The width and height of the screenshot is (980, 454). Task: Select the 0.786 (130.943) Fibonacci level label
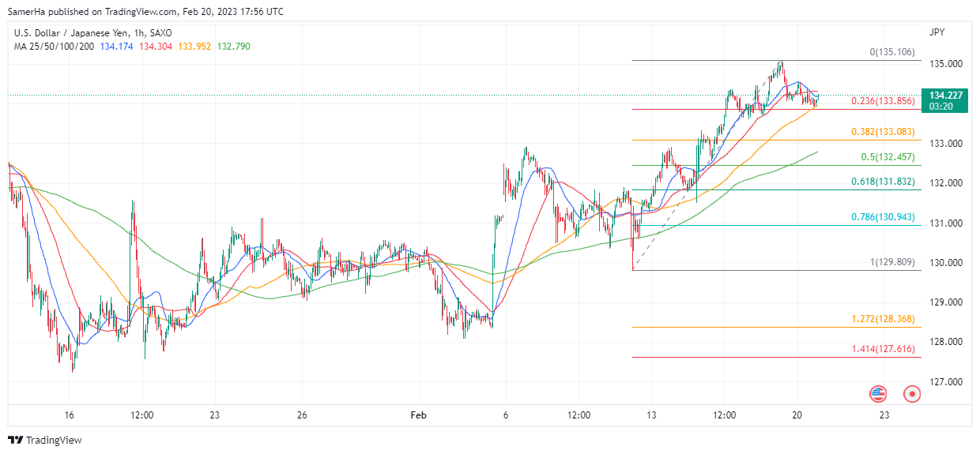click(x=882, y=216)
